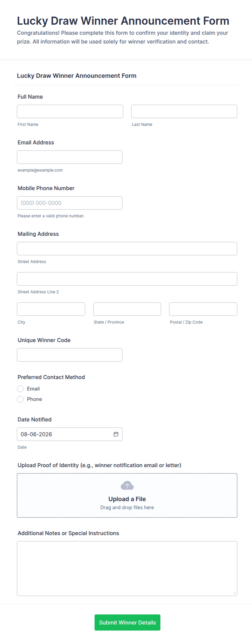Image resolution: width=252 pixels, height=644 pixels.
Task: Click the Mobile Phone Number field
Action: (70, 203)
